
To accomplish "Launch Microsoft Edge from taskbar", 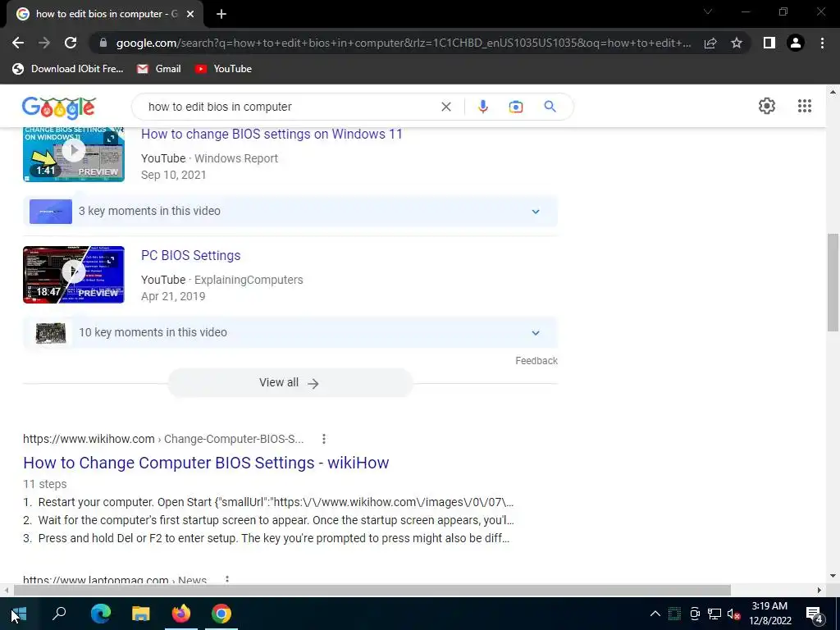I will (x=100, y=614).
